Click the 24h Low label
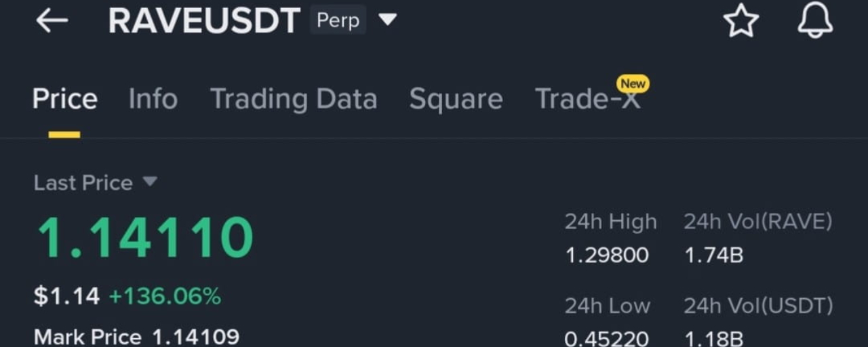This screenshot has height=347, width=868. [607, 306]
